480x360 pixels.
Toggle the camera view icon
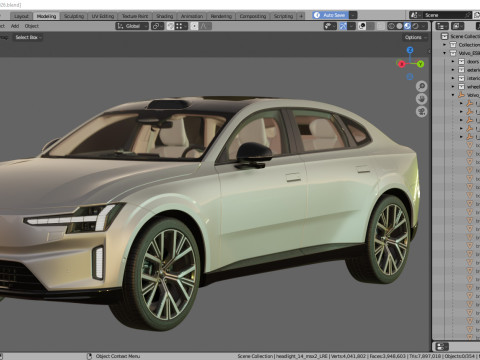click(422, 112)
